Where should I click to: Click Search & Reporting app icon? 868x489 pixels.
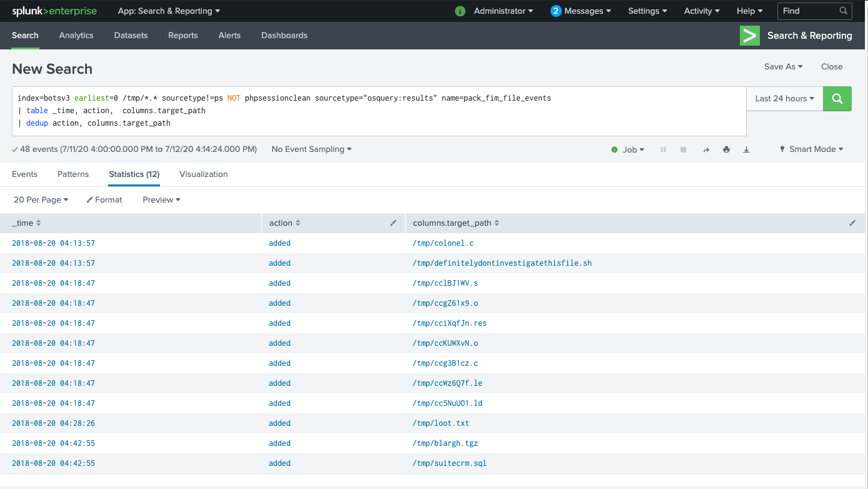click(749, 36)
